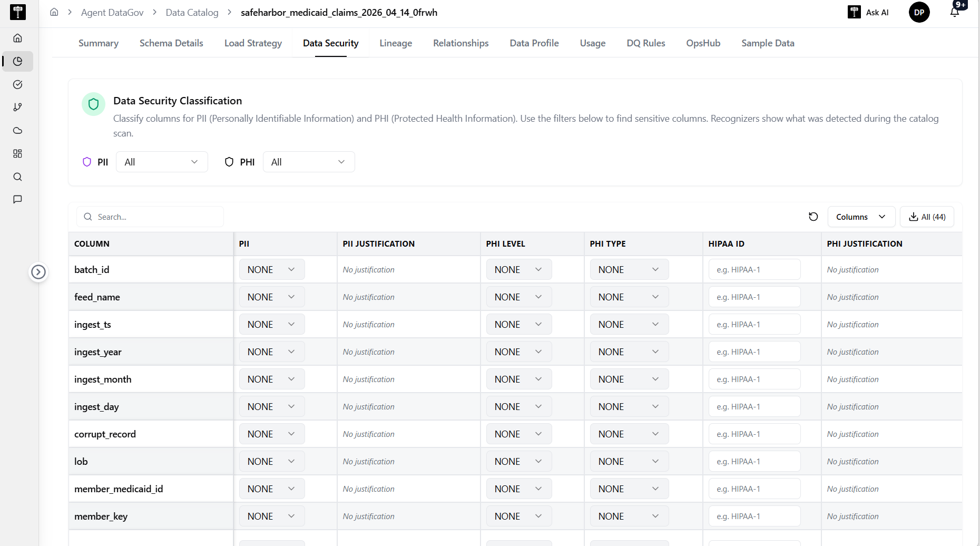Go to Agent DataGov breadcrumb

pos(112,12)
